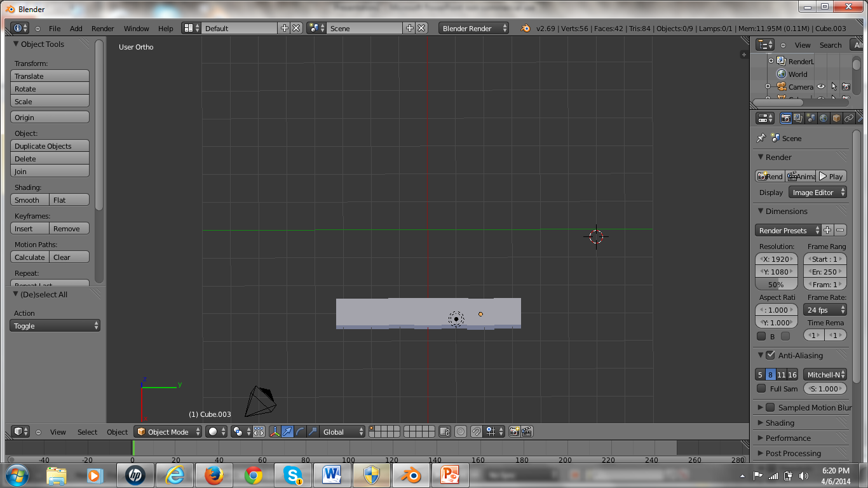Open the Render properties tab (camera icon)
Image resolution: width=868 pixels, height=488 pixels.
coord(786,118)
